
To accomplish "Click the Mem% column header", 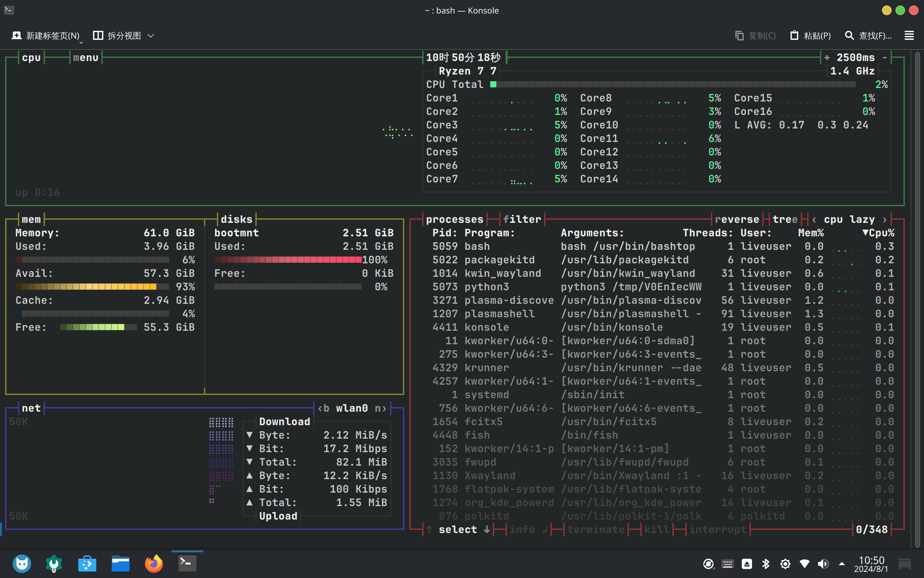I will (x=811, y=233).
